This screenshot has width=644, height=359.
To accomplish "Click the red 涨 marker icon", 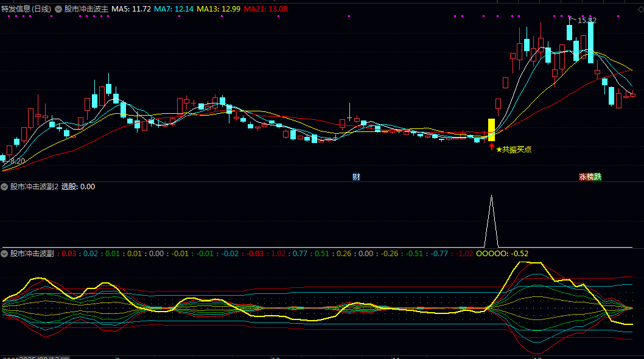I will 583,177.
